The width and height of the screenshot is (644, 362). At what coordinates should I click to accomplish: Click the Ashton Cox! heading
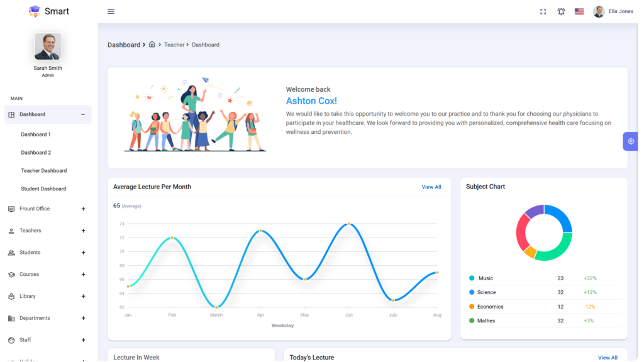point(311,101)
